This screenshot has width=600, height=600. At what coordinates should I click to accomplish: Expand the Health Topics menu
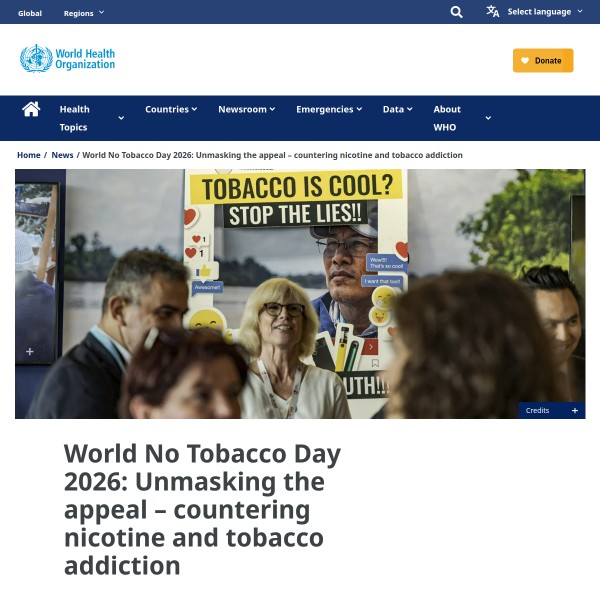[x=91, y=118]
